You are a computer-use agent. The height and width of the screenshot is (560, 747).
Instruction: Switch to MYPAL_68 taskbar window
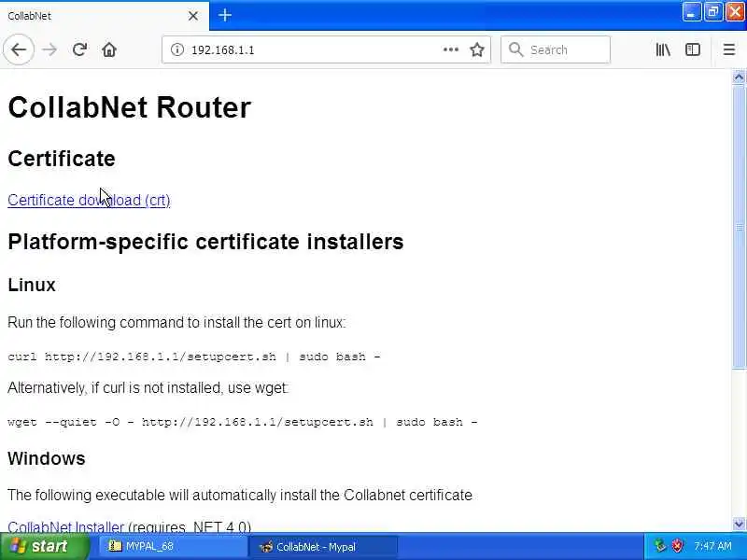click(x=172, y=546)
